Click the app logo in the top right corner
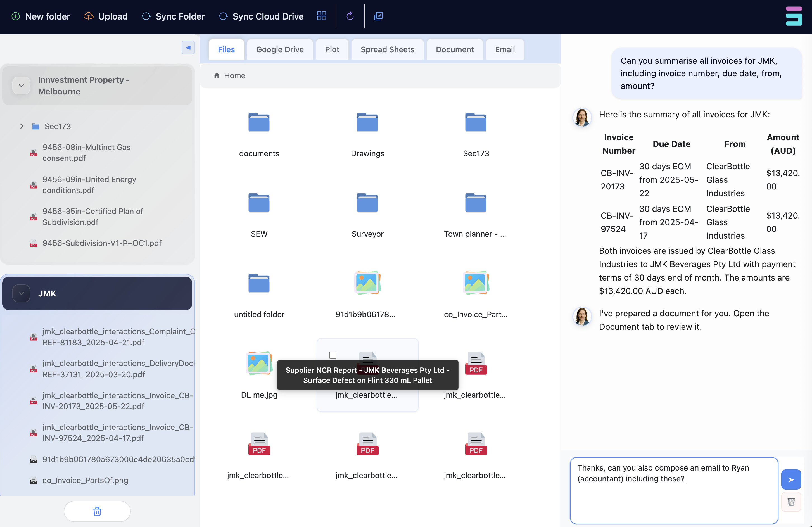The height and width of the screenshot is (527, 812). (794, 16)
